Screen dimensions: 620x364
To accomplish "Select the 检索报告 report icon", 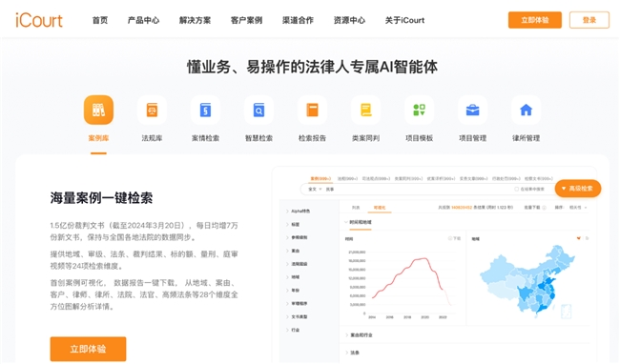I will (312, 110).
